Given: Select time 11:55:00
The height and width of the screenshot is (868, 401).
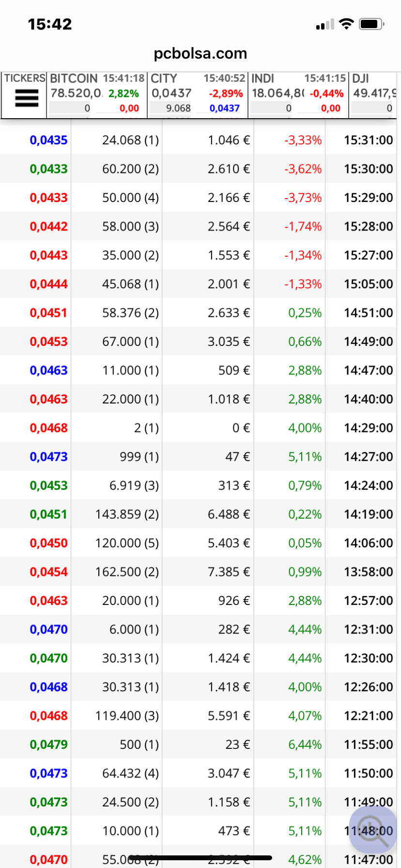Looking at the screenshot, I should [x=369, y=744].
